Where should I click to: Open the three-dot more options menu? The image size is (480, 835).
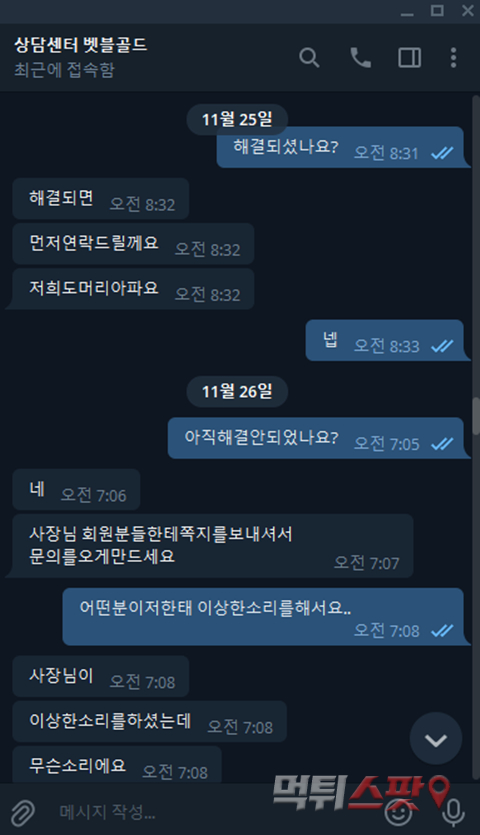(453, 58)
